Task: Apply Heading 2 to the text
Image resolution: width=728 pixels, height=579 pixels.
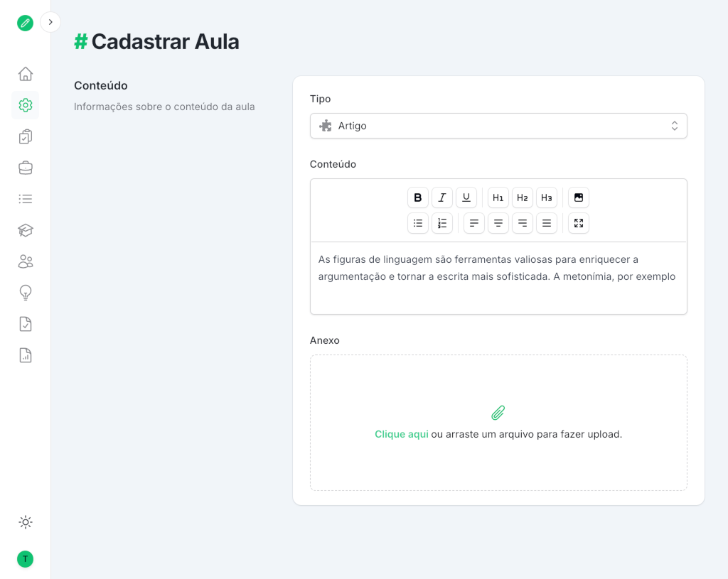Action: (x=522, y=197)
